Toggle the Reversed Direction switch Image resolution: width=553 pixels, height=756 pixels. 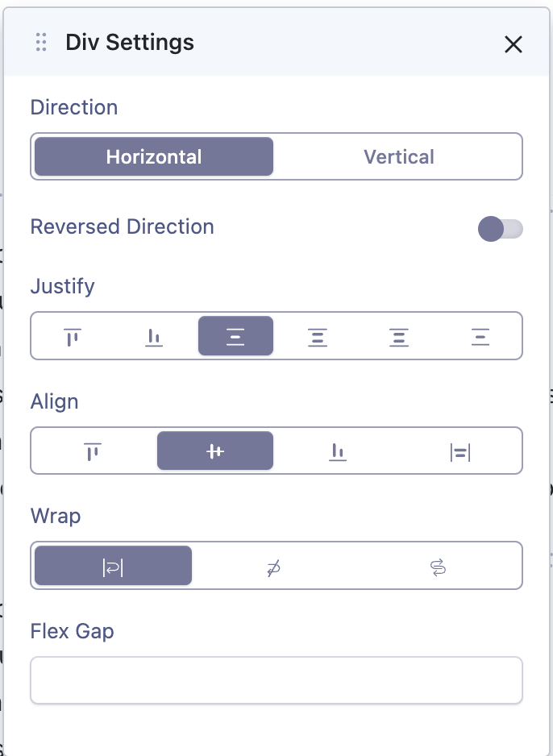coord(500,229)
